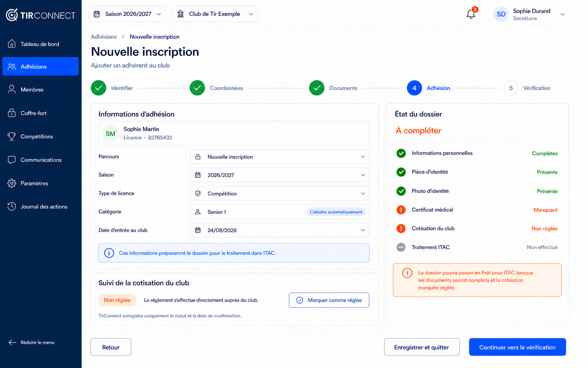The image size is (588, 368).
Task: Click the Calculée automatiquement tag
Action: tap(336, 212)
